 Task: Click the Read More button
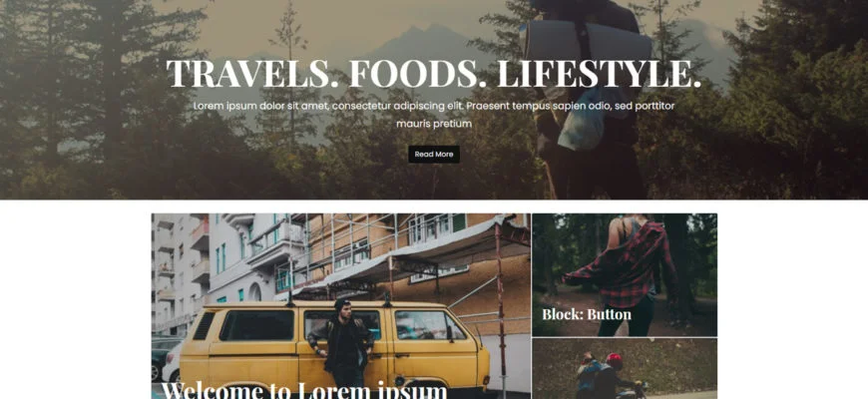[x=434, y=155]
